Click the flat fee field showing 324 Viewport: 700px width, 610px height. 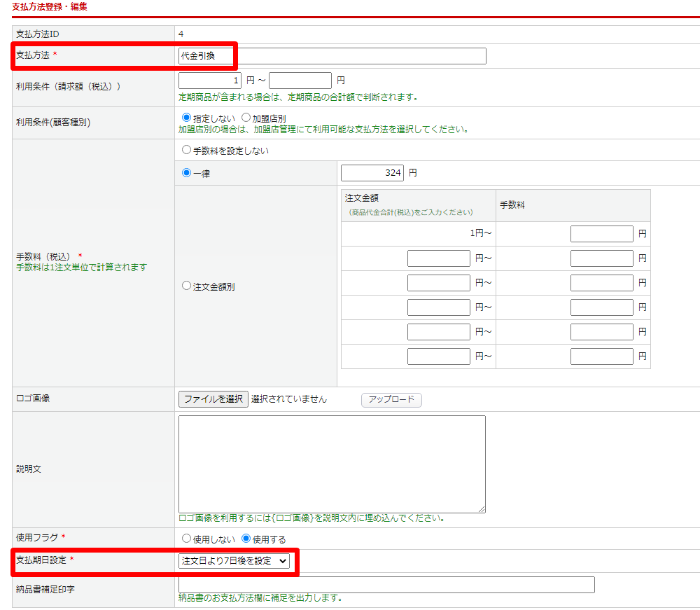(372, 173)
